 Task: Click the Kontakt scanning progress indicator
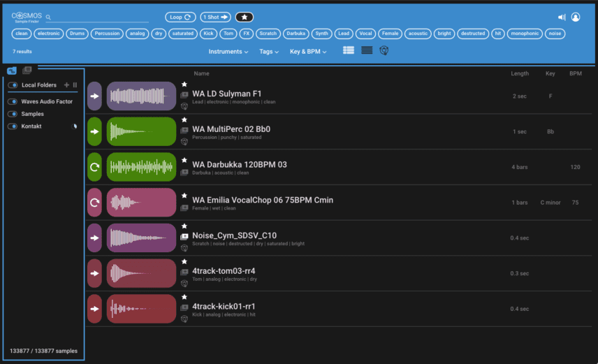pyautogui.click(x=75, y=126)
